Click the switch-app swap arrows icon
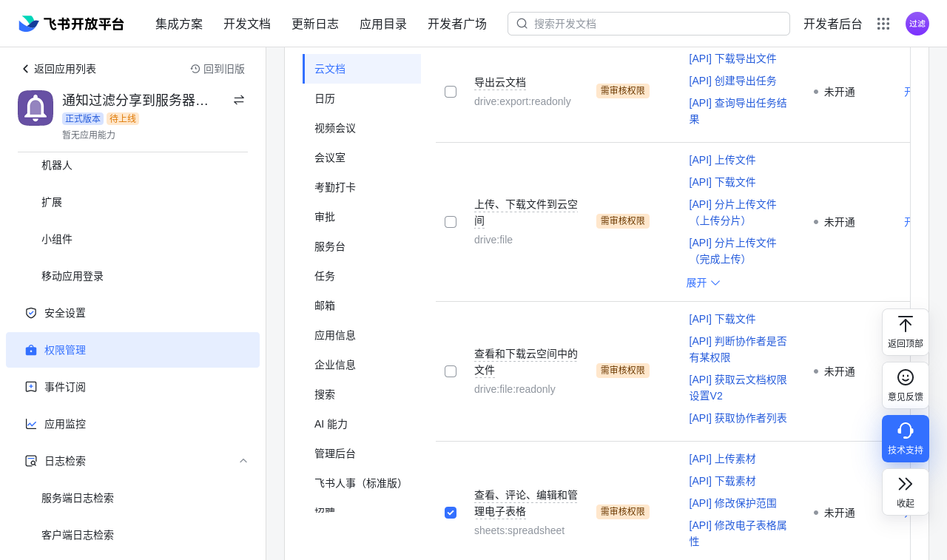The width and height of the screenshot is (947, 560). click(239, 100)
